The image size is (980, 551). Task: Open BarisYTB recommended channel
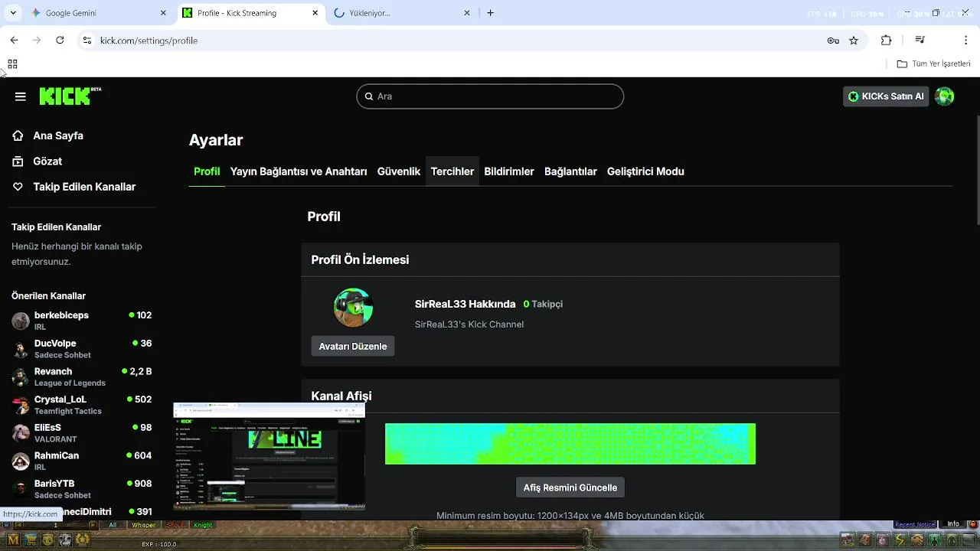coord(81,489)
